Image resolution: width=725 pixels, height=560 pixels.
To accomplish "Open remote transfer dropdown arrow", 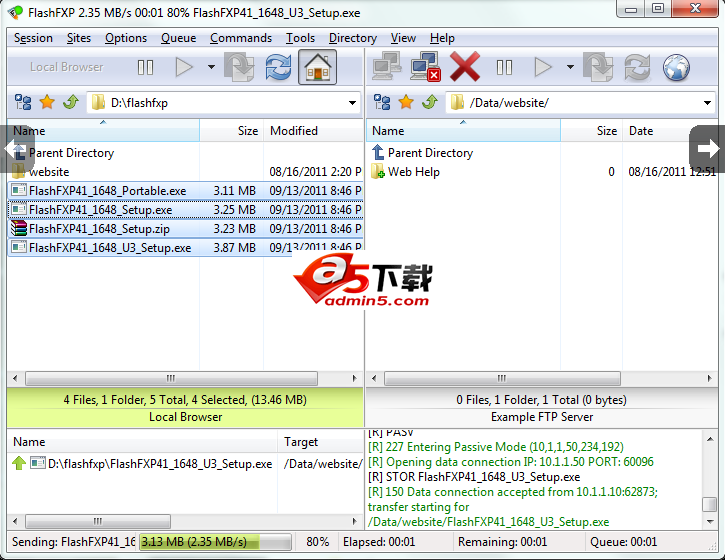I will click(x=571, y=67).
